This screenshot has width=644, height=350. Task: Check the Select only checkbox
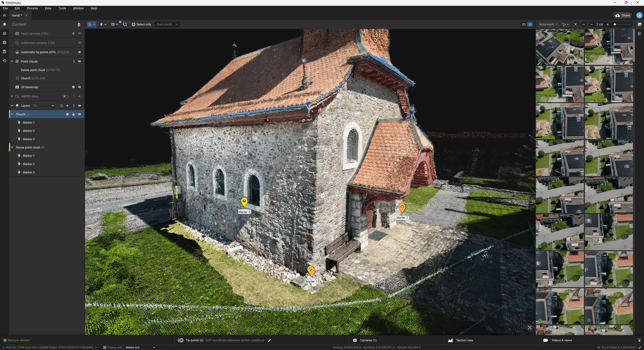pos(133,24)
